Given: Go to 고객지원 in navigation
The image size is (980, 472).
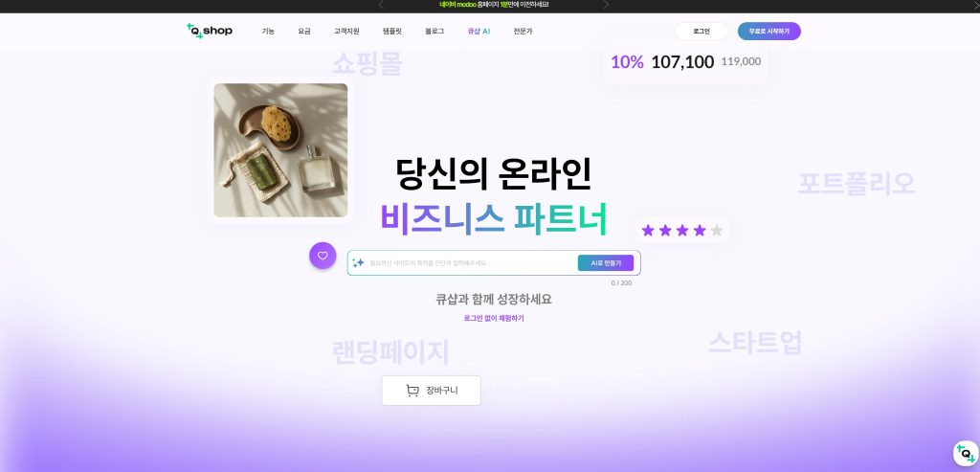Looking at the screenshot, I should 346,32.
